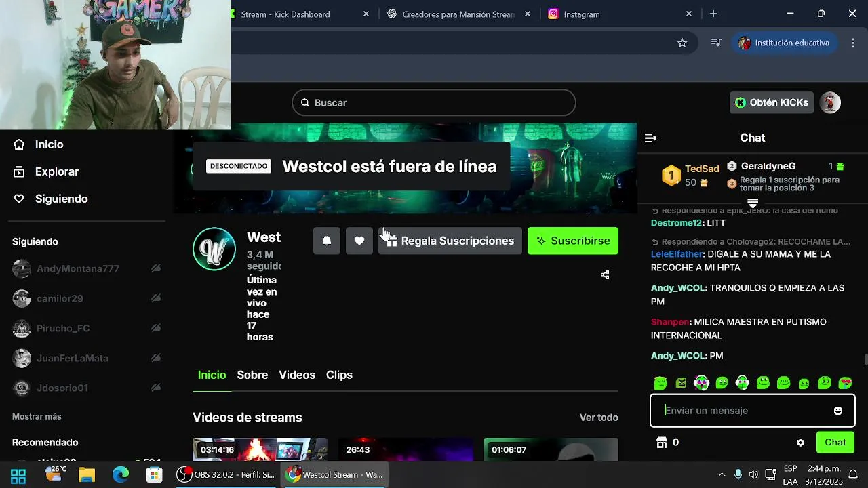Open LeleElfather username in chat
Image resolution: width=868 pixels, height=488 pixels.
(x=677, y=254)
